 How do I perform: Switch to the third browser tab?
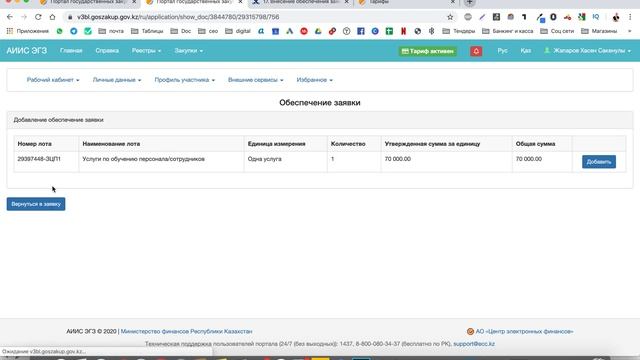[300, 2]
